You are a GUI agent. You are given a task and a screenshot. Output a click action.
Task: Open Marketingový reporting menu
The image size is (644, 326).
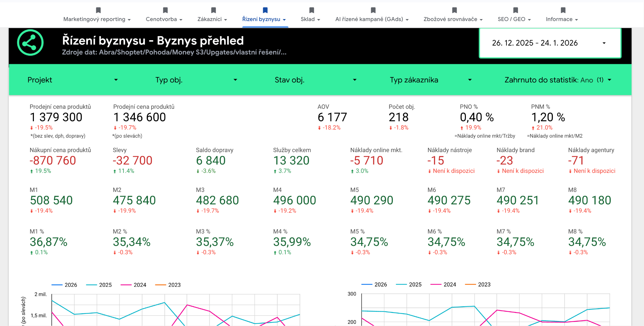[97, 19]
